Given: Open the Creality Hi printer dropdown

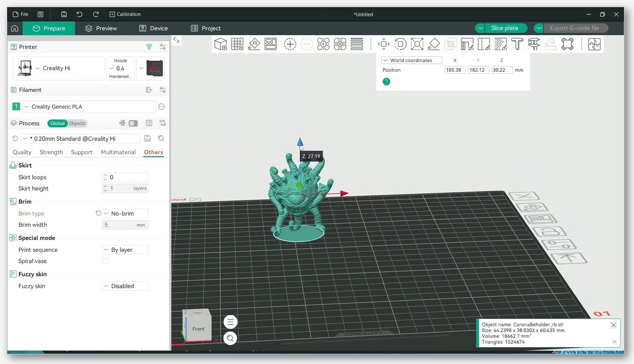Looking at the screenshot, I should coord(58,68).
